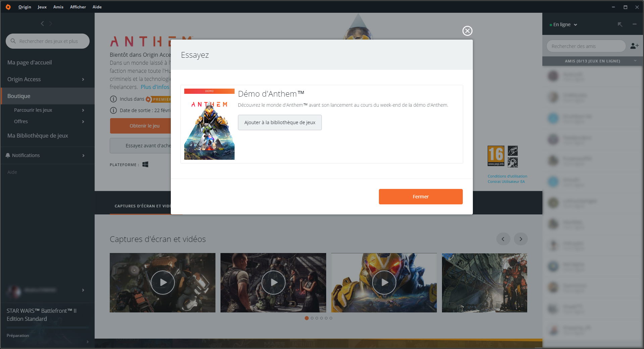Click the info icon beside Inclus dans
Screen dimensions: 644x349
pos(113,99)
